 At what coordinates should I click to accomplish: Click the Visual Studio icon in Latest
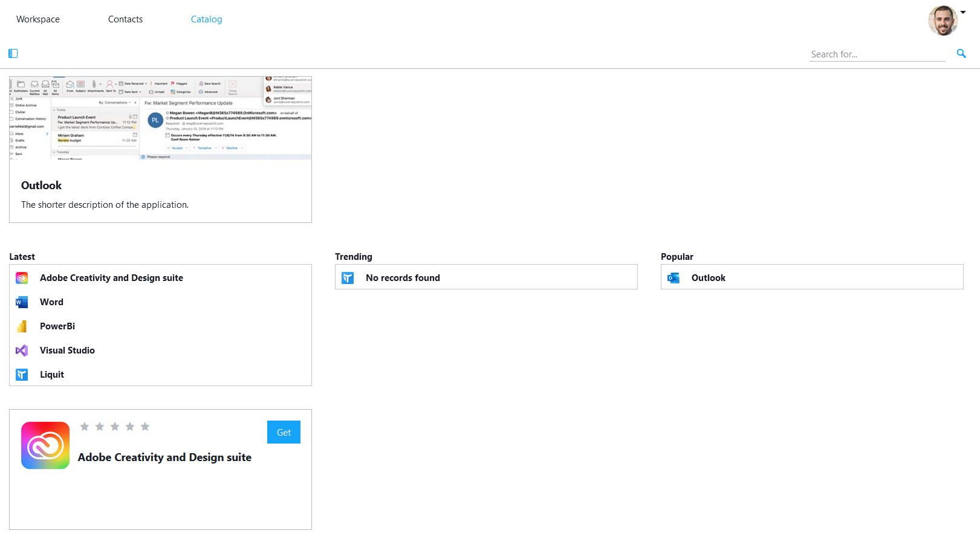22,350
